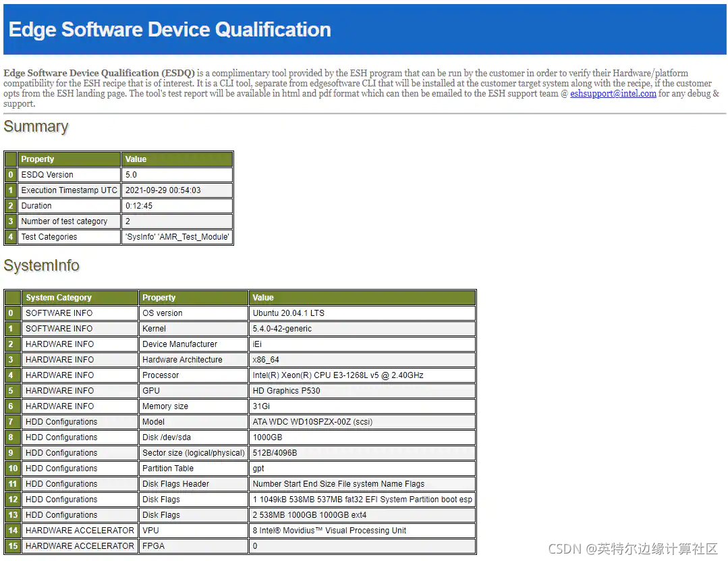Click the summary table 'Duration' cell
The height and width of the screenshot is (561, 728).
pyautogui.click(x=69, y=206)
